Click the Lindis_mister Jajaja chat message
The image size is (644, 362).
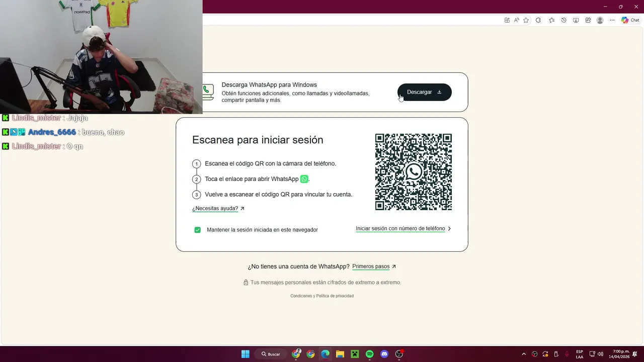point(44,118)
